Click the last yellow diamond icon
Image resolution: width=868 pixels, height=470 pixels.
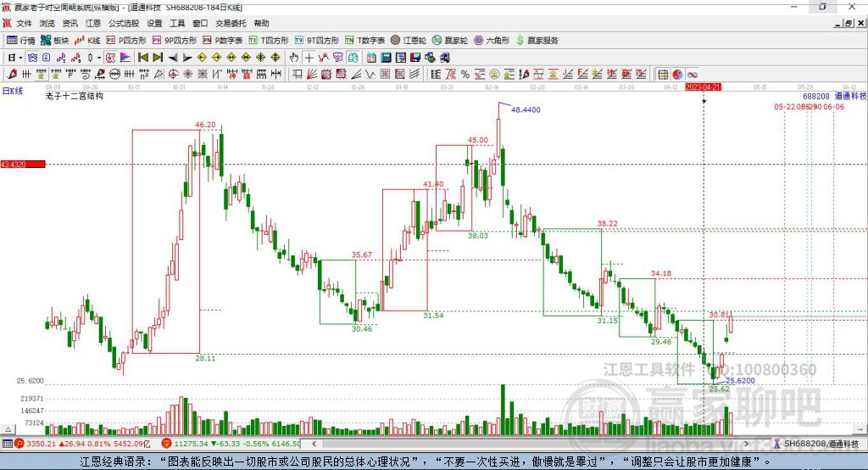coord(275,58)
